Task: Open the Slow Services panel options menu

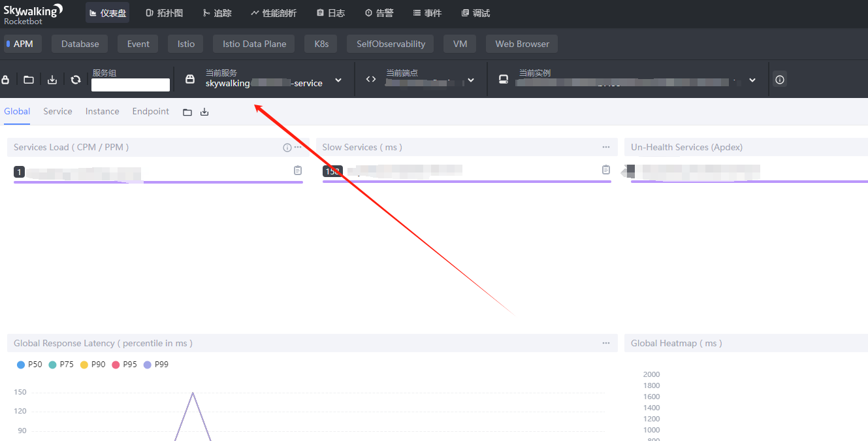Action: (x=605, y=147)
